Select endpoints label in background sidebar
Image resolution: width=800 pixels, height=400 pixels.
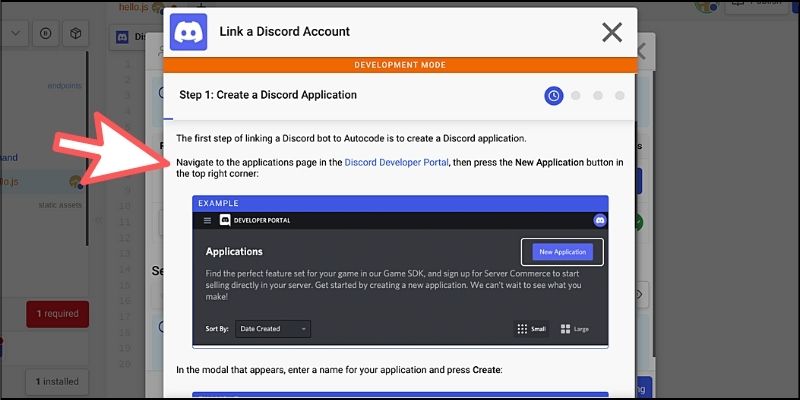point(64,86)
